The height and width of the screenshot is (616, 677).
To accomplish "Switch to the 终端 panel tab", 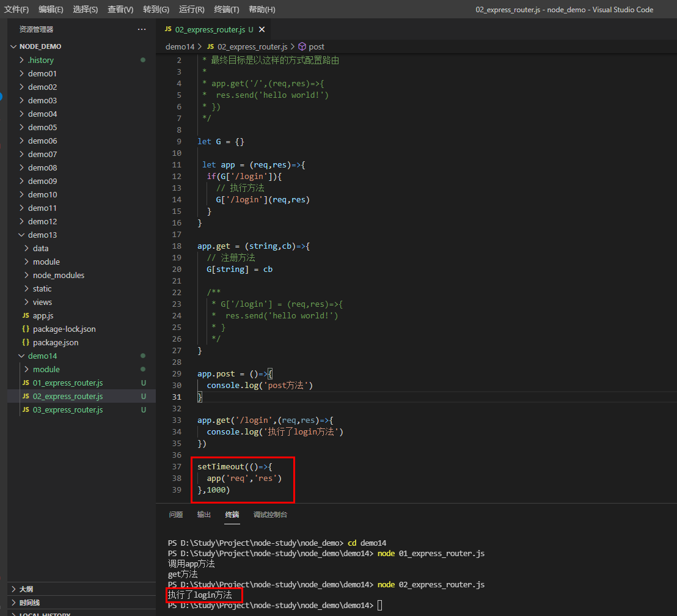I will tap(232, 515).
